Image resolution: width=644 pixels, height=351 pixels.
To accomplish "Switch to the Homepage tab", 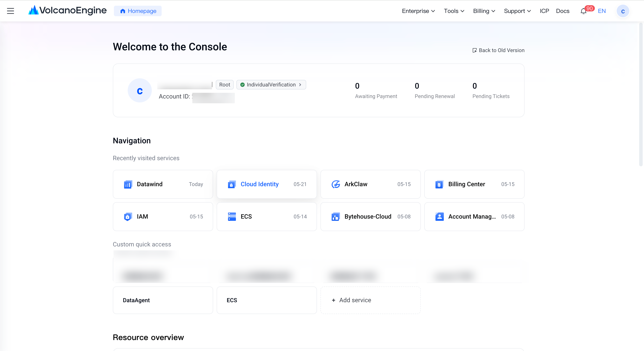I will [138, 11].
